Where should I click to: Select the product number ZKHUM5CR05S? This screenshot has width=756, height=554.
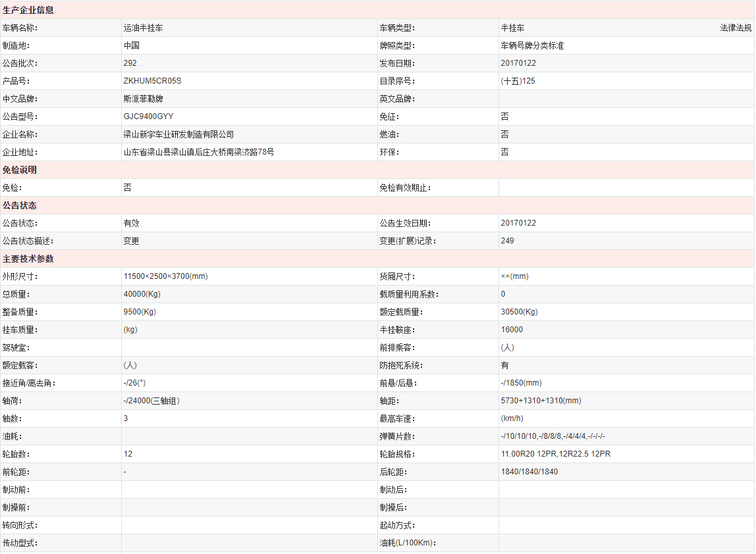tap(152, 82)
